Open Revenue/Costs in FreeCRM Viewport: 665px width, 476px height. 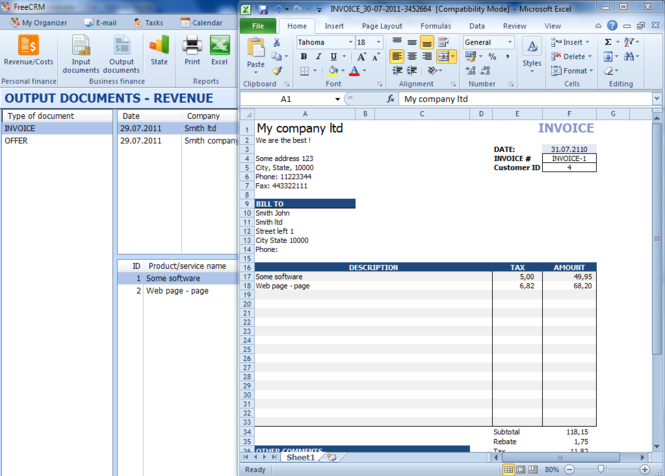[x=28, y=50]
